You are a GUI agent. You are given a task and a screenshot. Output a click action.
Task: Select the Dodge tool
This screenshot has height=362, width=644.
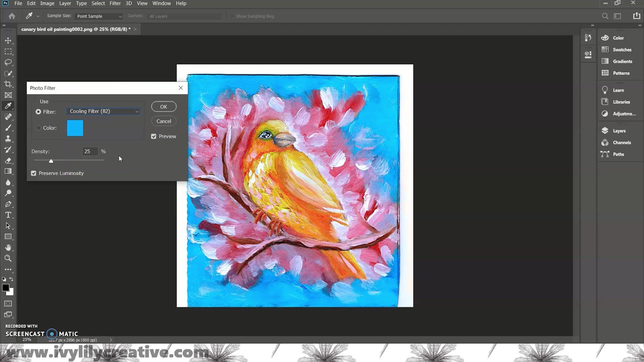click(8, 193)
